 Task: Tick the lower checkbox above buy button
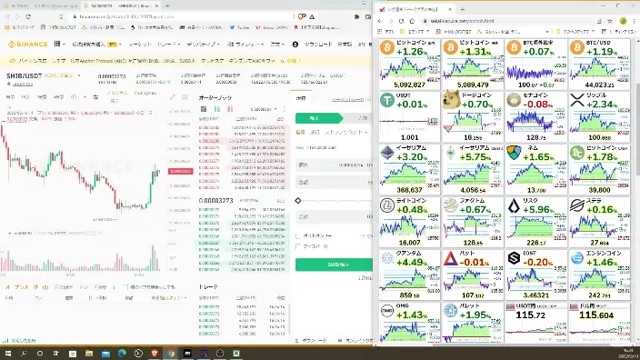(x=298, y=246)
